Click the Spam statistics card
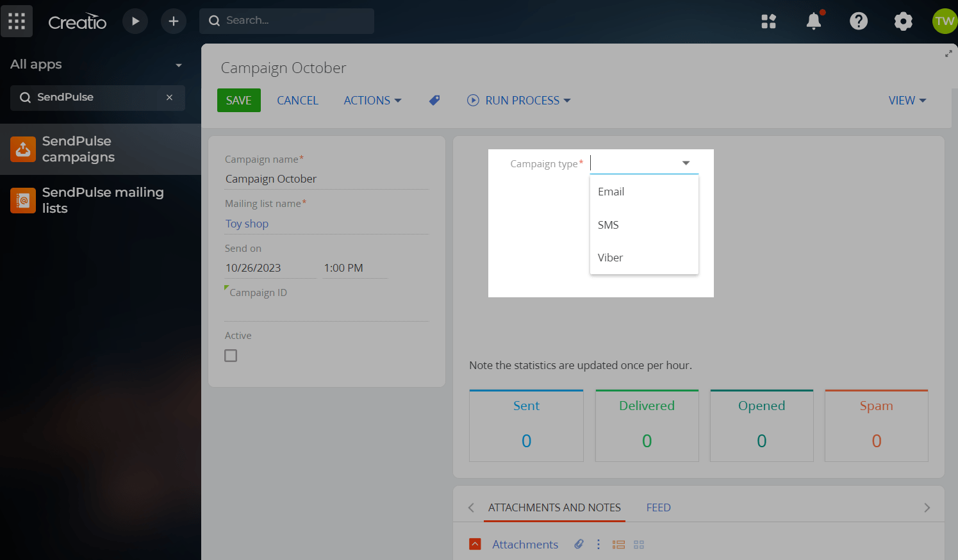The width and height of the screenshot is (958, 560). coord(876,426)
